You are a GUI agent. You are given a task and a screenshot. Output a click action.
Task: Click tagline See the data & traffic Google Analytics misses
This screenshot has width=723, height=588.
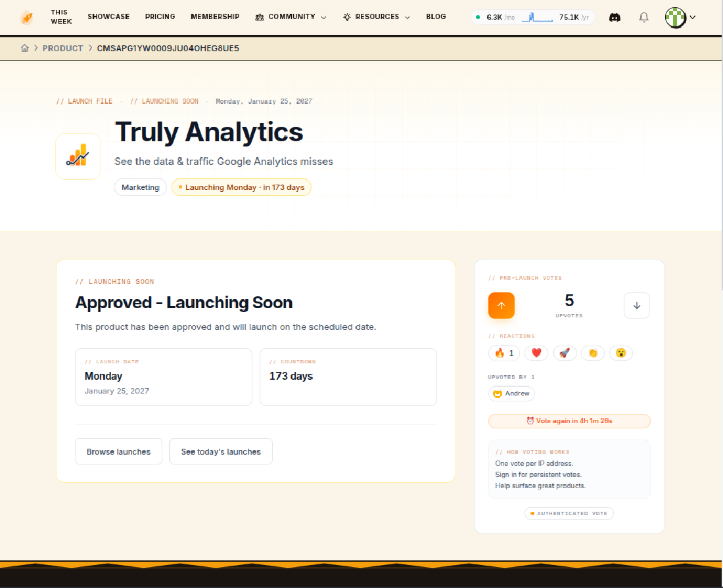pyautogui.click(x=223, y=161)
